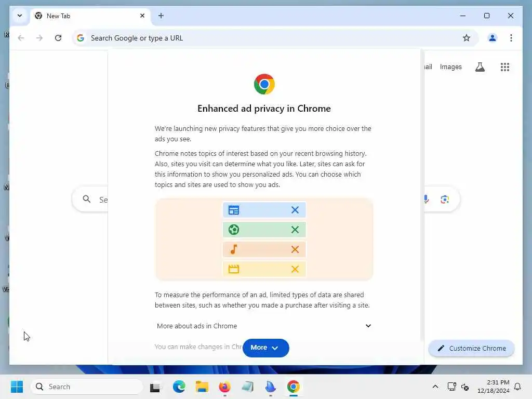Viewport: 532px width, 399px height.
Task: Click the blue news page icon
Action: [234, 210]
